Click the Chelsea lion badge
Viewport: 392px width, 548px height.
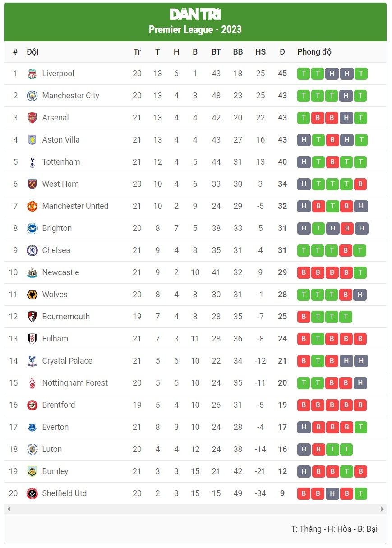click(x=32, y=250)
